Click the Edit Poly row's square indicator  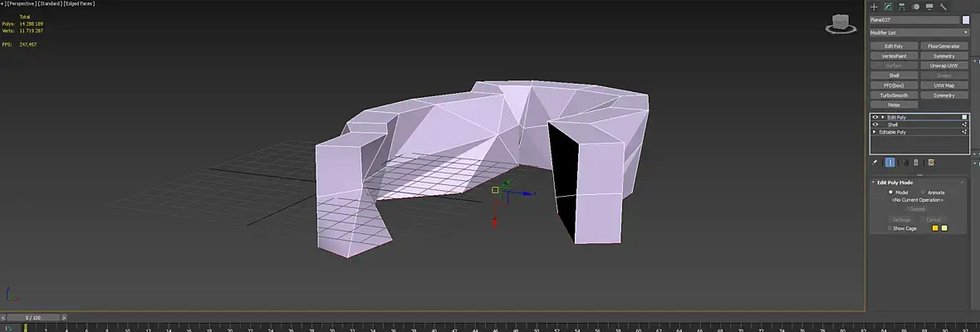click(964, 117)
